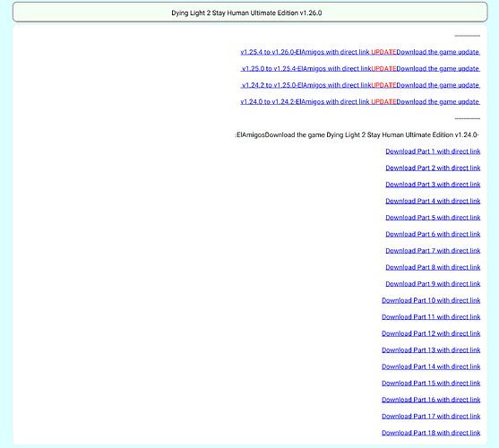Select Download Part 10 with direct link

point(431,300)
